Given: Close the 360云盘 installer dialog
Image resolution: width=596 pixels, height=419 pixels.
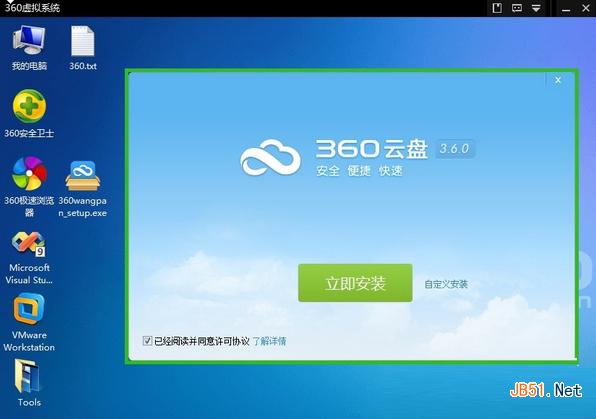Looking at the screenshot, I should (x=558, y=80).
